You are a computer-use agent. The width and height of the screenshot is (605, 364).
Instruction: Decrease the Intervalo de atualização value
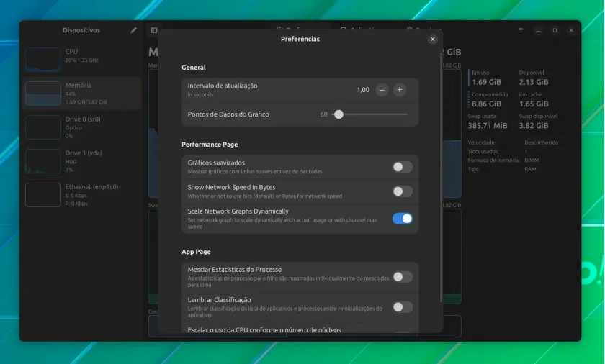(382, 90)
